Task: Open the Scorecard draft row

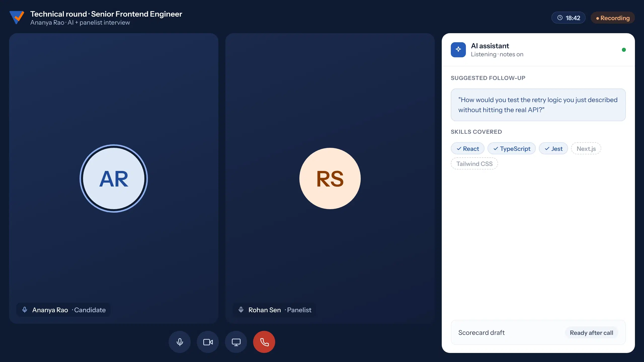Action: (538, 332)
